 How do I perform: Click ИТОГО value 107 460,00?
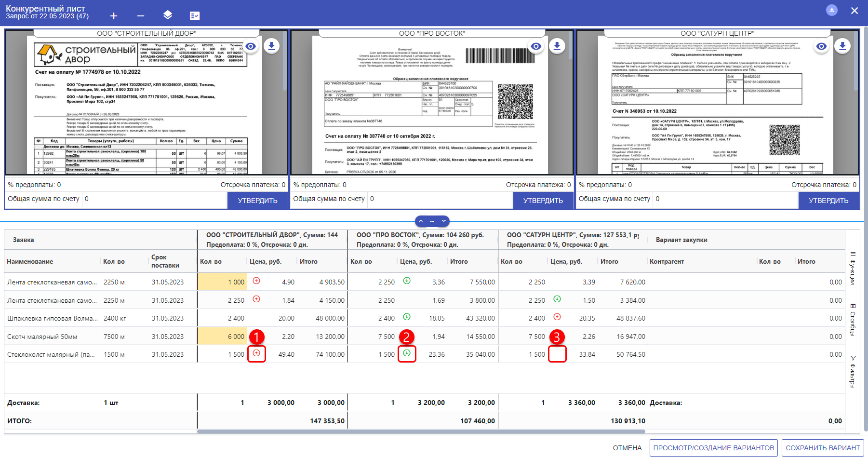click(x=478, y=421)
